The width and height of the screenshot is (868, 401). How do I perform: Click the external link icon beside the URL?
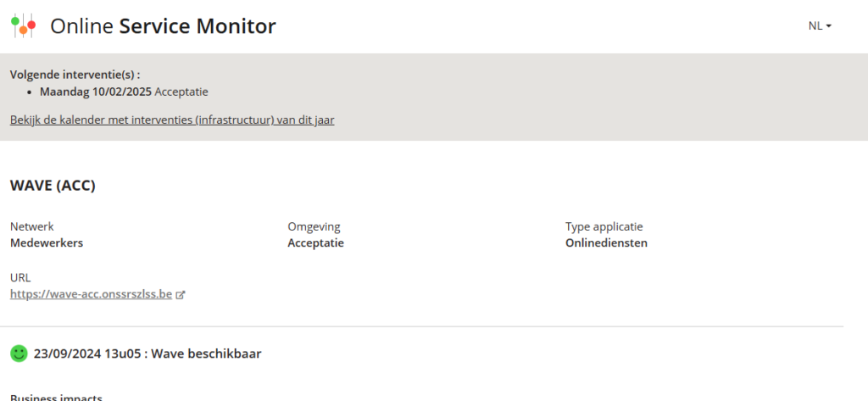(180, 295)
